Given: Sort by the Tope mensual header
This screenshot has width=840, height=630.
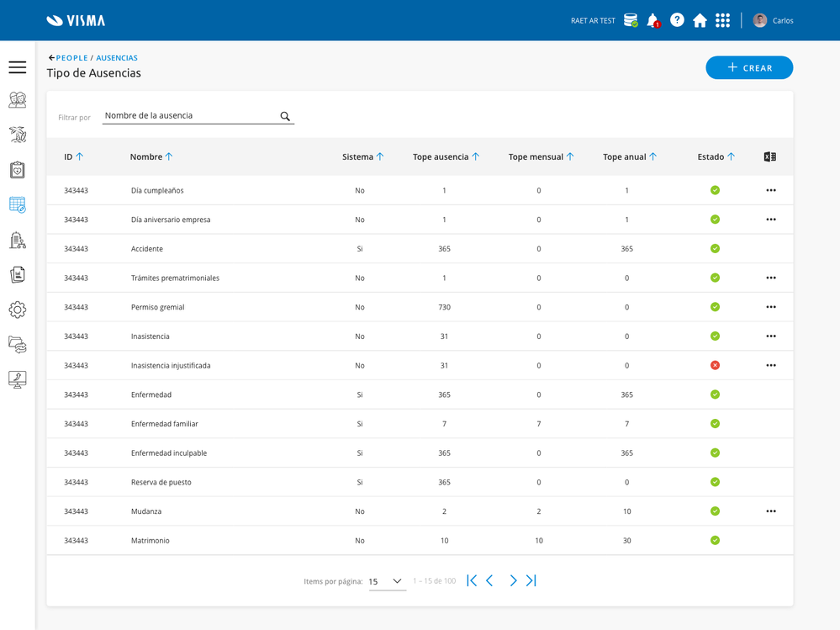Looking at the screenshot, I should point(541,156).
